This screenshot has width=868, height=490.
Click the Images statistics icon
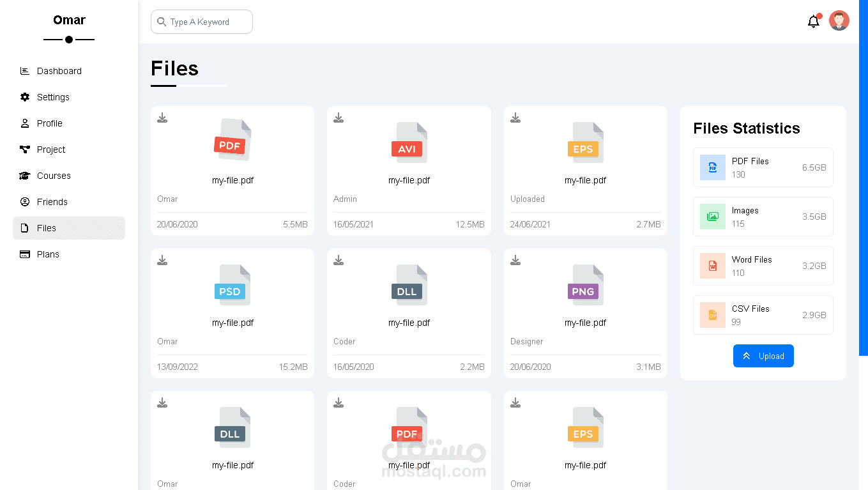coord(713,217)
